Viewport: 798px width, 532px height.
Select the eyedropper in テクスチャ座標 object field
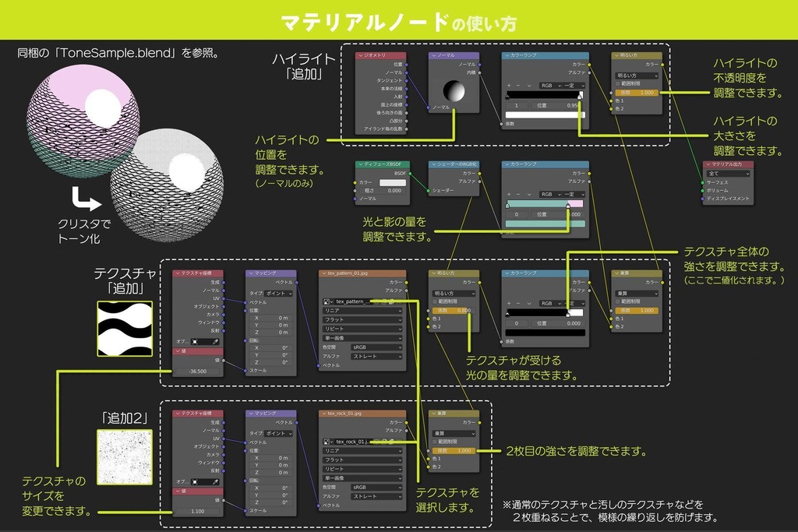click(217, 342)
